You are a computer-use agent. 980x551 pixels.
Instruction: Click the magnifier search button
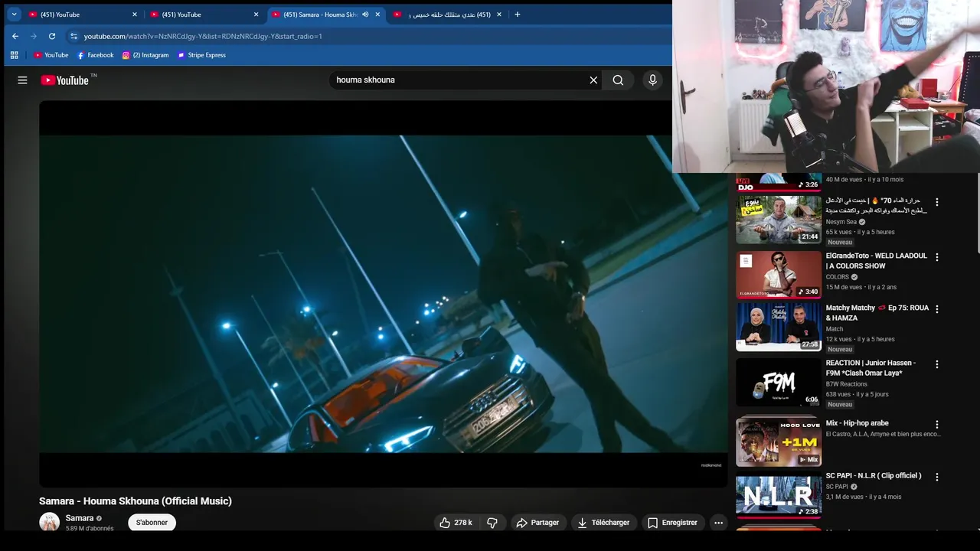click(618, 80)
